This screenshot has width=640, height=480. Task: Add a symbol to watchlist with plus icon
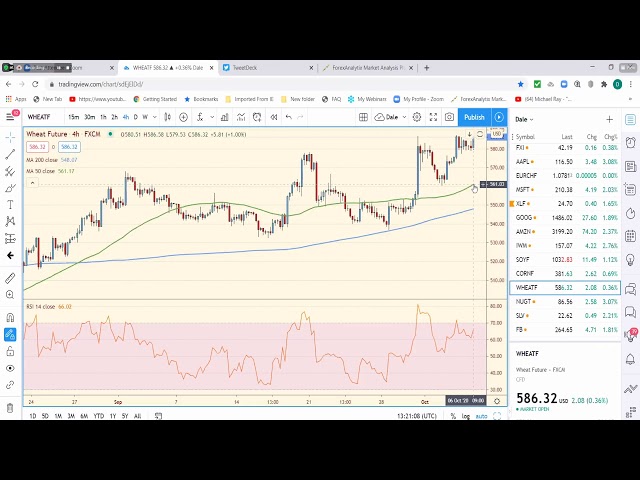coord(609,119)
